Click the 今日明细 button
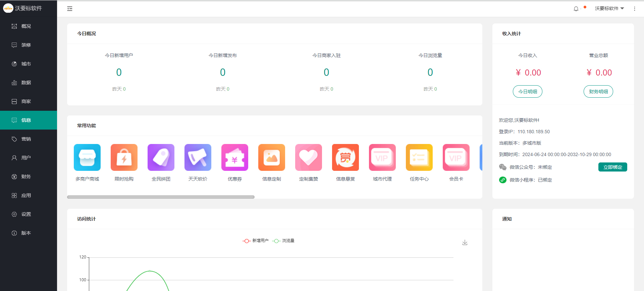The image size is (644, 291). tap(528, 92)
